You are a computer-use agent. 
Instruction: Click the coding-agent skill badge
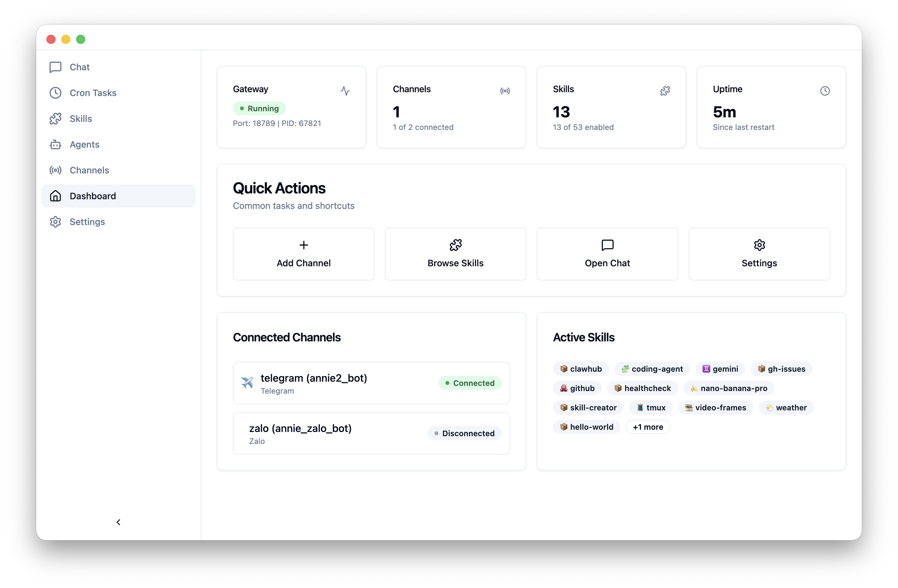[x=652, y=369]
